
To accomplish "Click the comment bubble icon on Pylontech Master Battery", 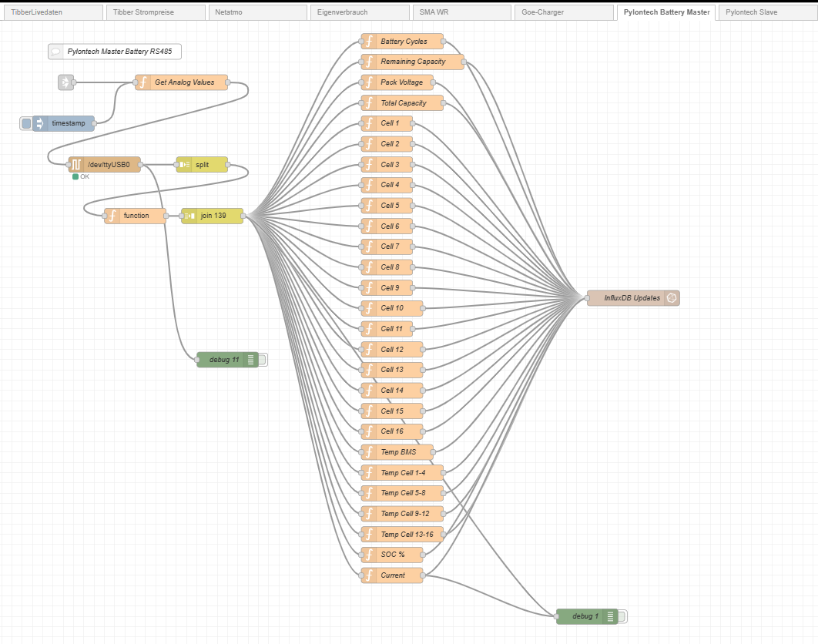I will (55, 52).
